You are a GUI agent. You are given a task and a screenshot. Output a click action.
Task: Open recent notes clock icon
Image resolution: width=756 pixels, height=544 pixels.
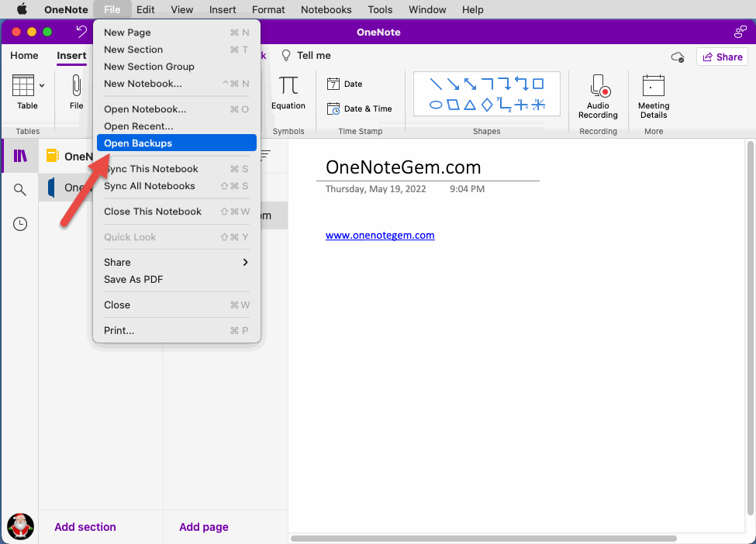(19, 224)
